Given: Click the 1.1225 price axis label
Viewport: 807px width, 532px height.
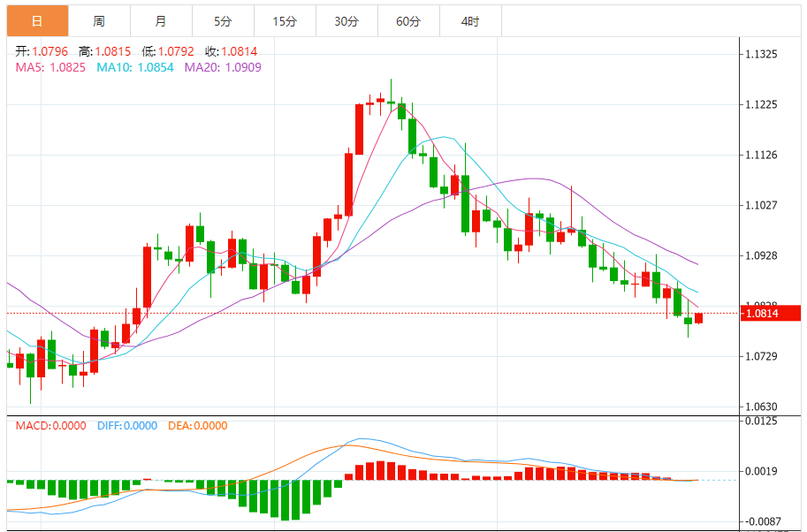Looking at the screenshot, I should coord(761,105).
